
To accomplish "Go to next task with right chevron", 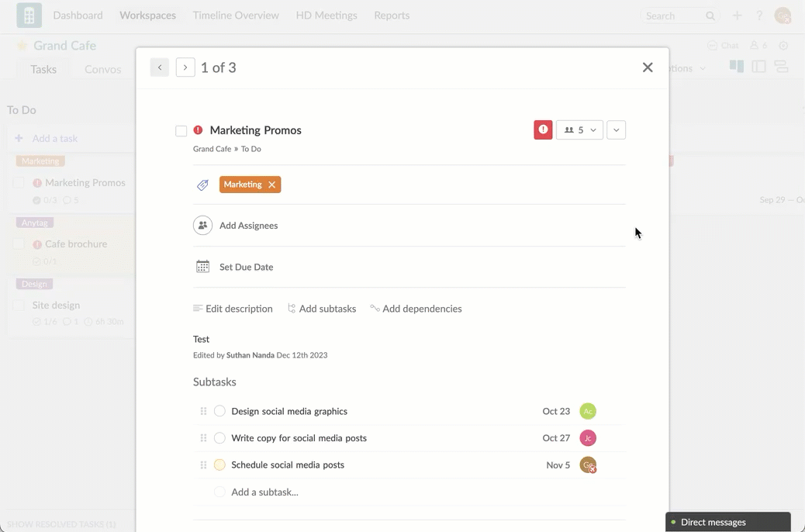I will click(185, 67).
